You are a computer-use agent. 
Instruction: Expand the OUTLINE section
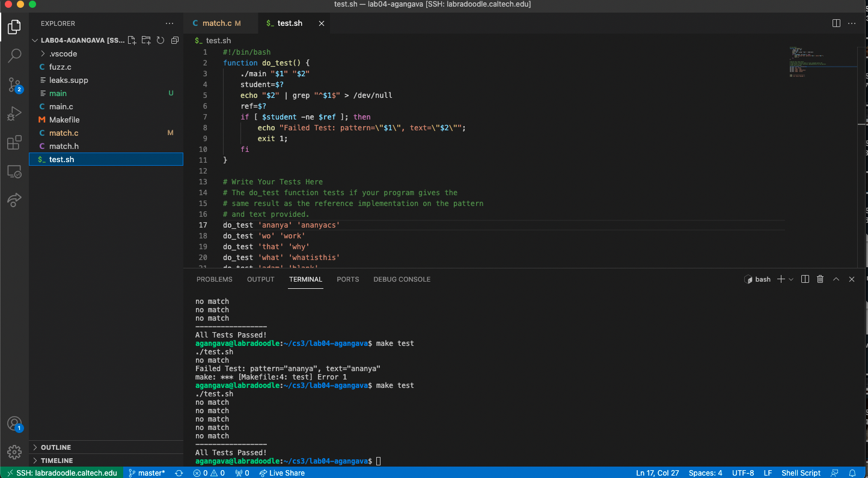pos(56,447)
